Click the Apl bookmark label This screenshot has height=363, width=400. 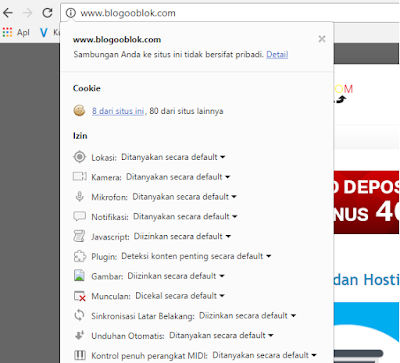(23, 32)
